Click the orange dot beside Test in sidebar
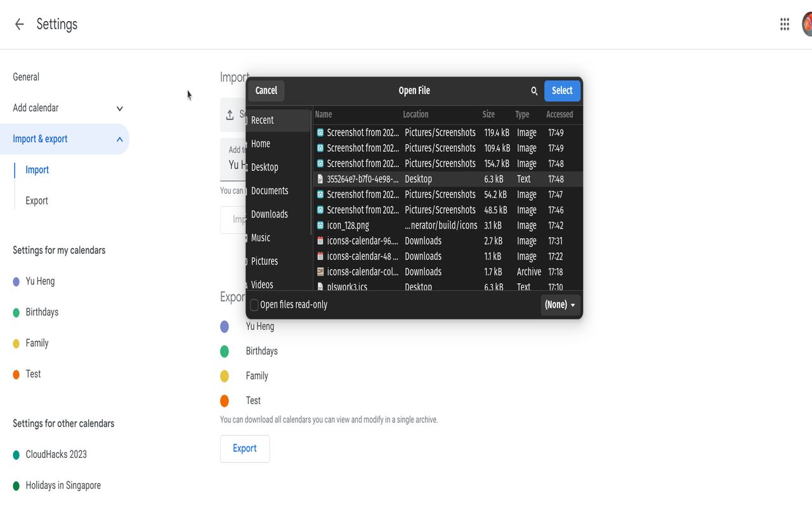The image size is (812, 508). [x=16, y=375]
